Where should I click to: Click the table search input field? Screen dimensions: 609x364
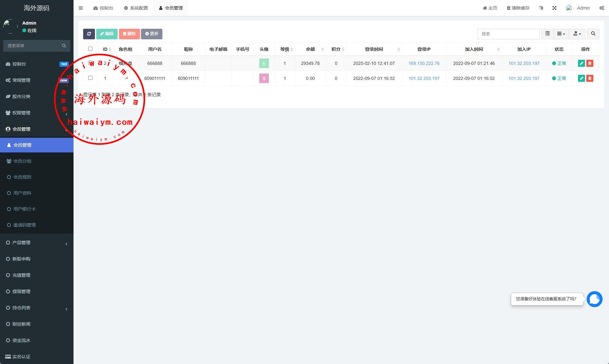click(x=508, y=34)
